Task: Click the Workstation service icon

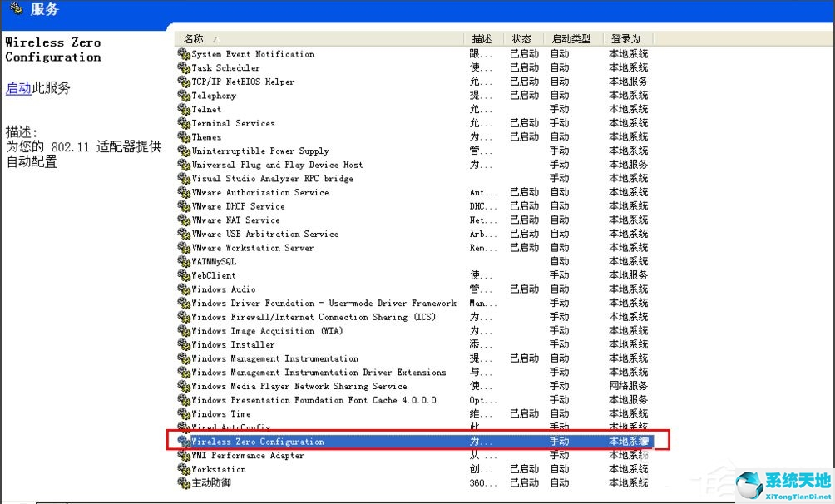Action: tap(185, 469)
